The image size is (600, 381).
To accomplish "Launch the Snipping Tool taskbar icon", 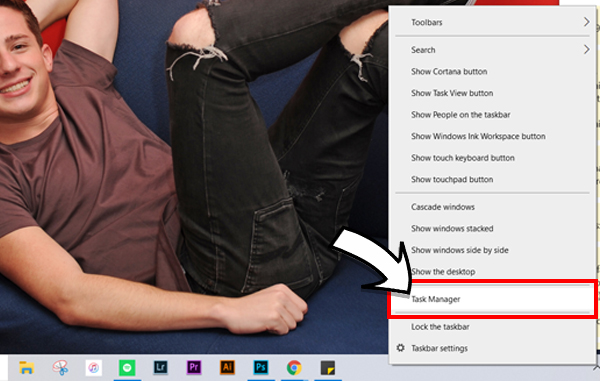I will pyautogui.click(x=60, y=368).
